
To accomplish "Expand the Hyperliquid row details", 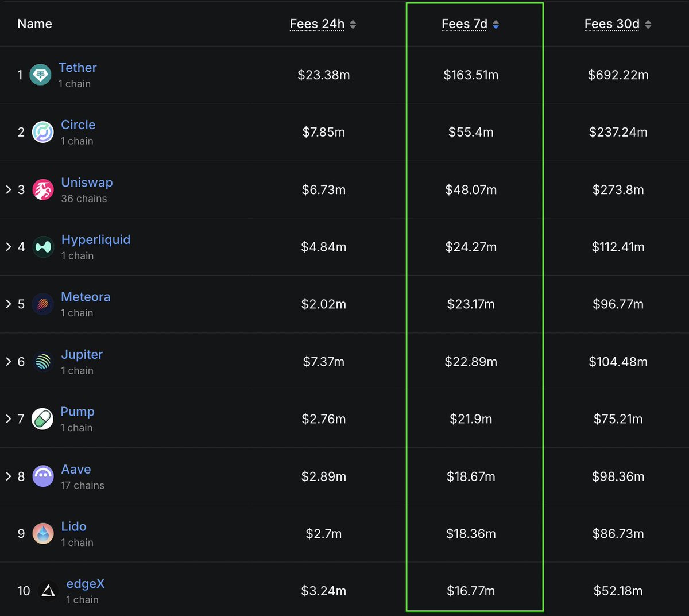I will coord(8,247).
